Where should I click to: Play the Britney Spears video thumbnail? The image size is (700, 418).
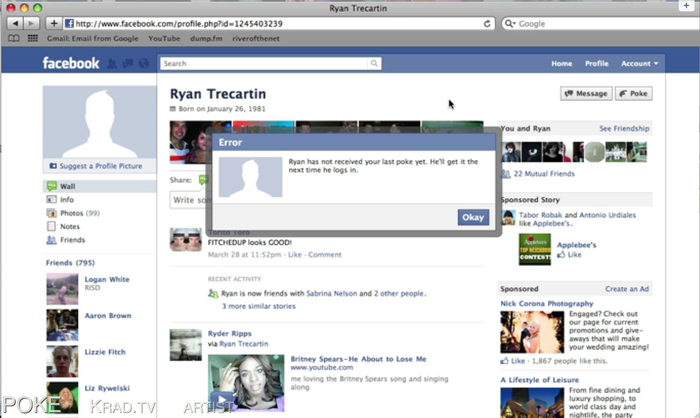246,383
